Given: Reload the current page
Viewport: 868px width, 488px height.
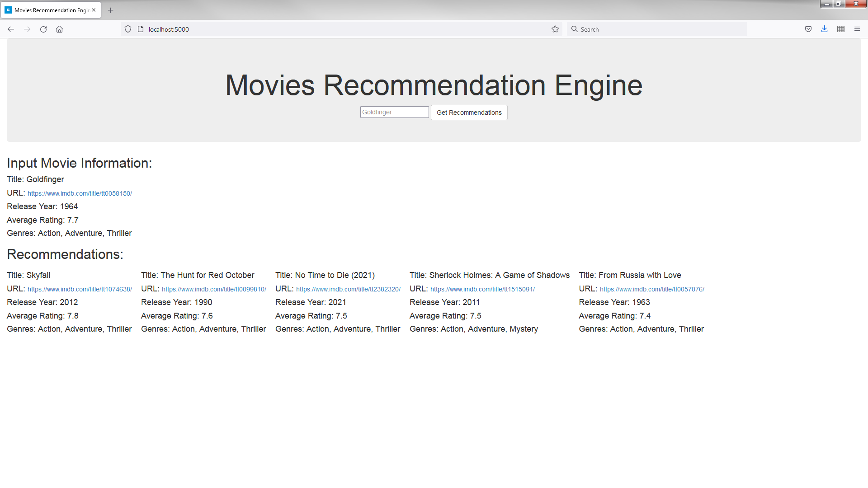Looking at the screenshot, I should (x=43, y=29).
